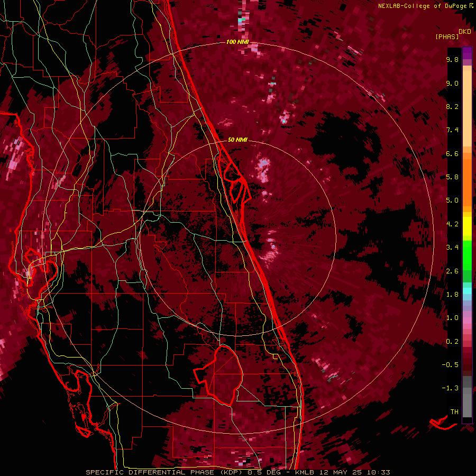Pick the yellow band on the color scale
This screenshot has height=476, width=476.
[x=467, y=226]
